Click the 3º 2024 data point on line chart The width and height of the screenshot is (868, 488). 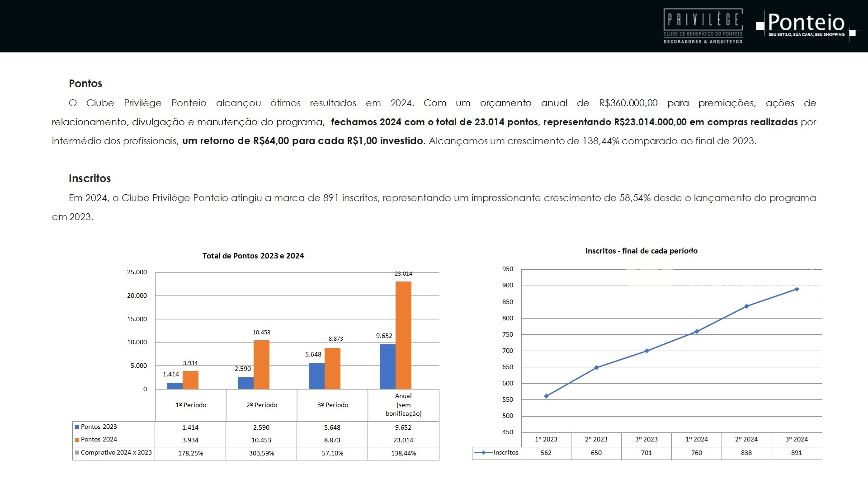[x=797, y=289]
